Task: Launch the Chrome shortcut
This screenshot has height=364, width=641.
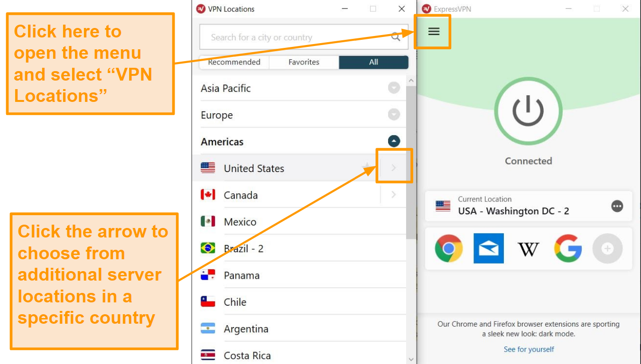Action: (448, 248)
